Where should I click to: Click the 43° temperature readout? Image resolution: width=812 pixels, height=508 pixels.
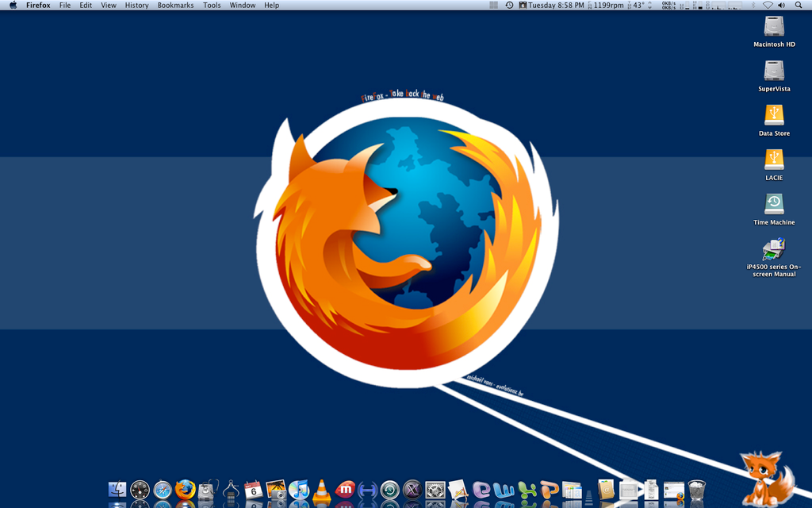639,6
